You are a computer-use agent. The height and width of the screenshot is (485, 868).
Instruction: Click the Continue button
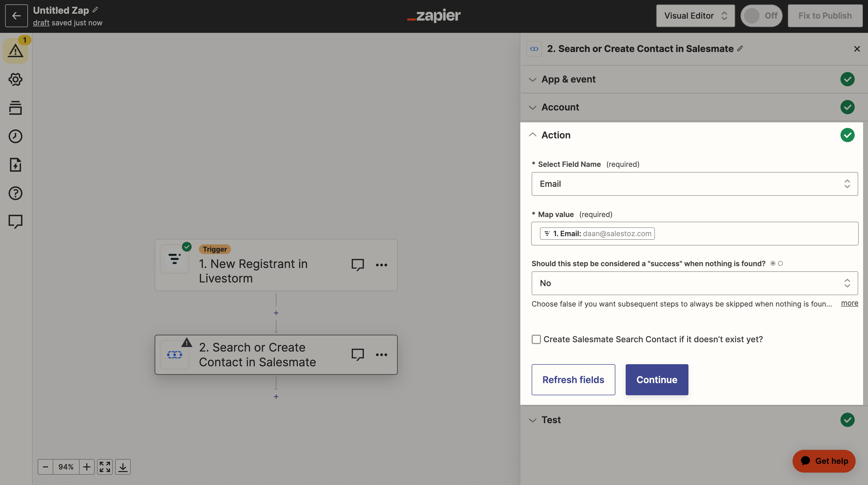[x=657, y=380]
